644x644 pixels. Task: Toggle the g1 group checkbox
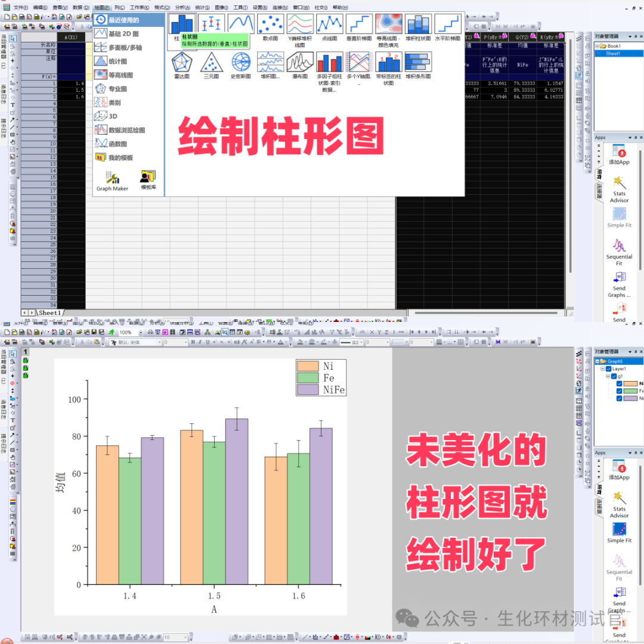pyautogui.click(x=614, y=376)
